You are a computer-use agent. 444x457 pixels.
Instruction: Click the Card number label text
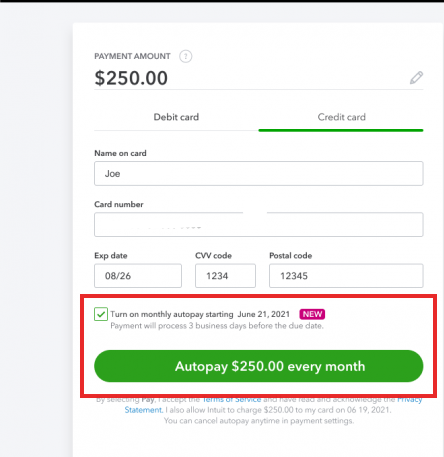point(119,204)
